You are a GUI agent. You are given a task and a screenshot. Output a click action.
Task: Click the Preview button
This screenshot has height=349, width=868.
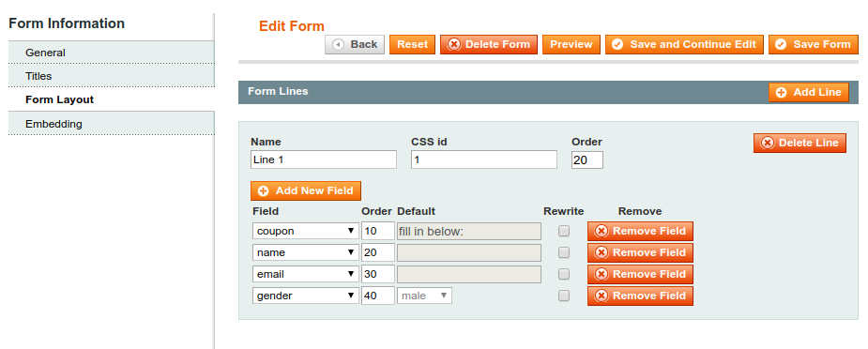(x=571, y=45)
